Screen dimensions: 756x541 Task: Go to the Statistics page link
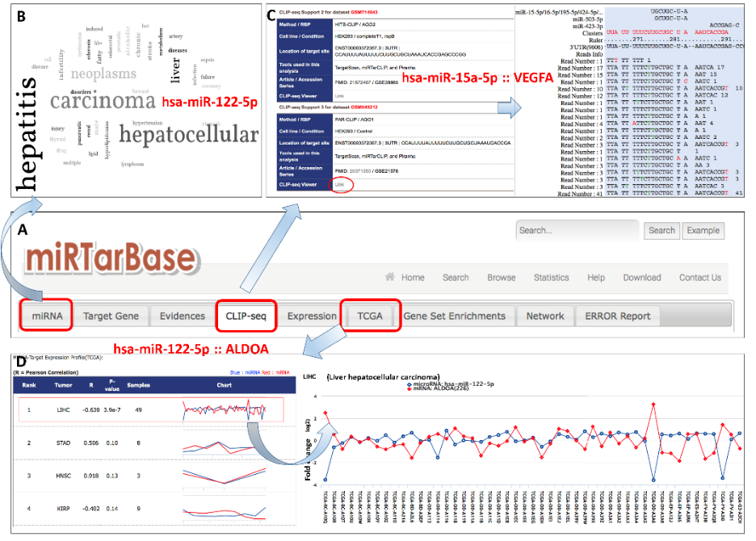coord(551,277)
